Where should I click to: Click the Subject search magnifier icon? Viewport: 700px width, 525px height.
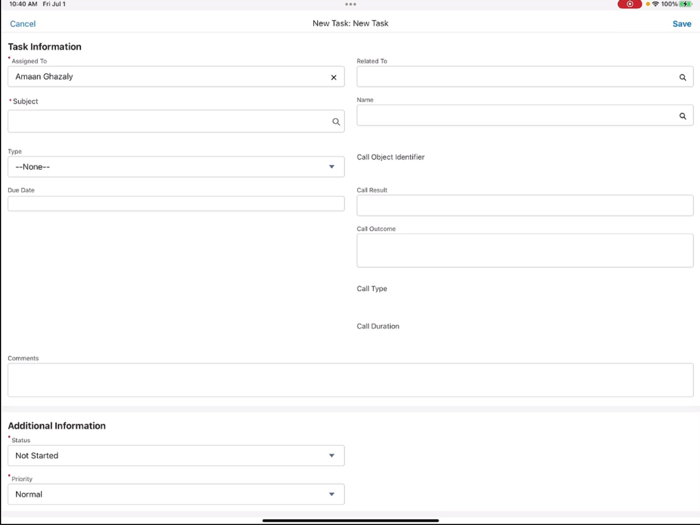[x=336, y=121]
